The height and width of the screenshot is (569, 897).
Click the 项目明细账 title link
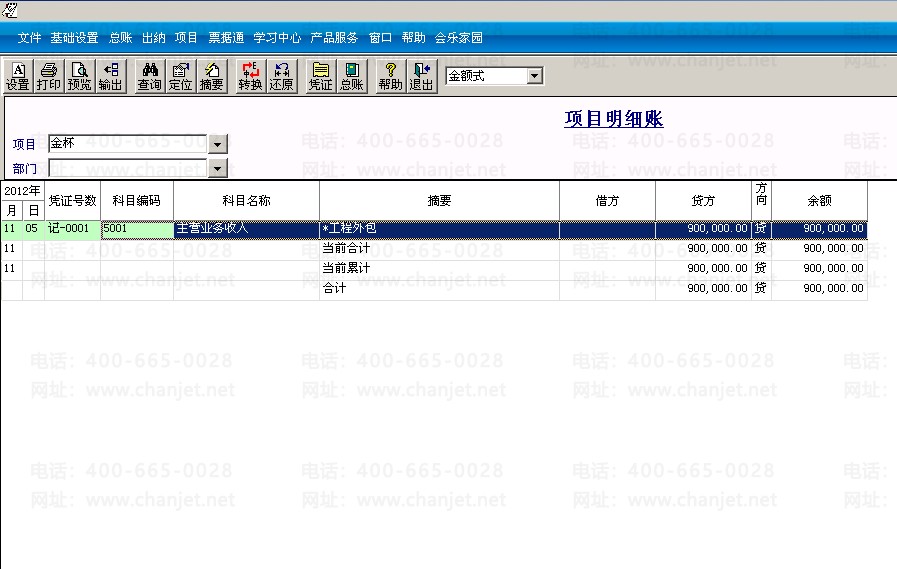tap(613, 119)
